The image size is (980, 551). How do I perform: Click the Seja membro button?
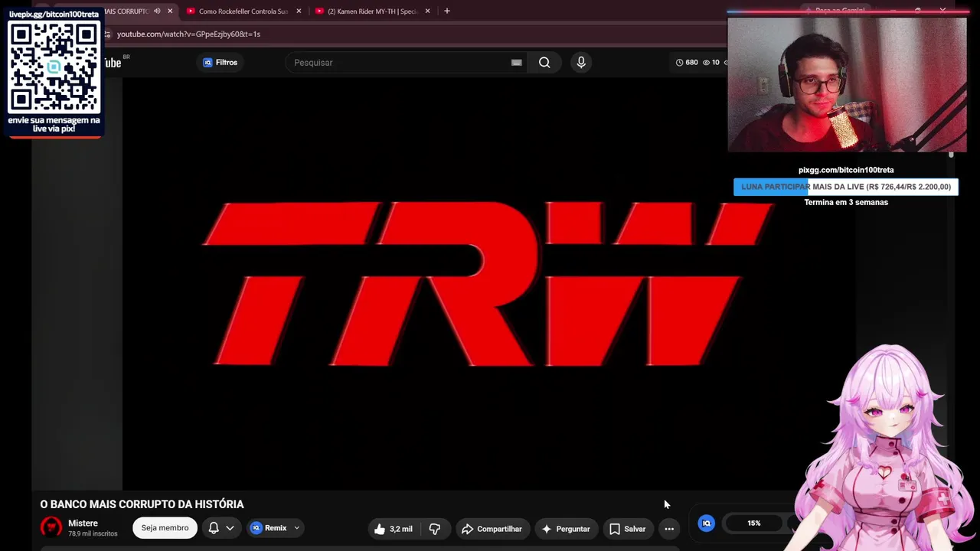165,528
